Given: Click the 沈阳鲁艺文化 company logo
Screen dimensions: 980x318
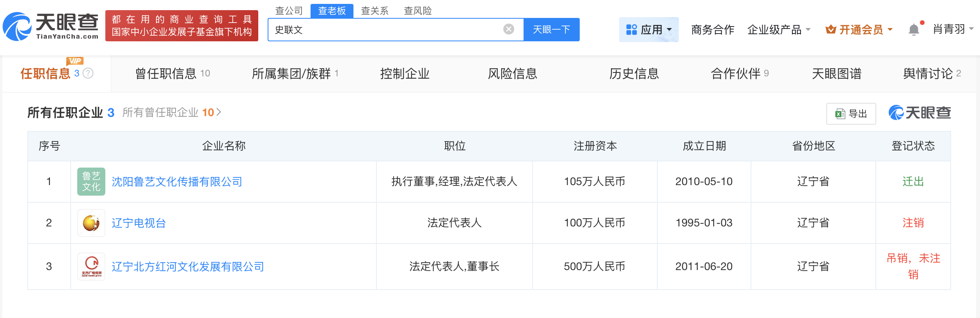Looking at the screenshot, I should 91,182.
